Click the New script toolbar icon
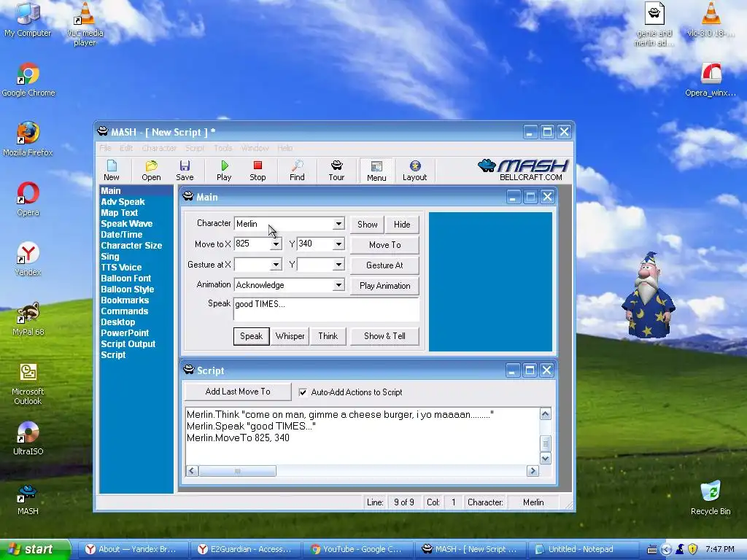The height and width of the screenshot is (560, 747). (112, 170)
